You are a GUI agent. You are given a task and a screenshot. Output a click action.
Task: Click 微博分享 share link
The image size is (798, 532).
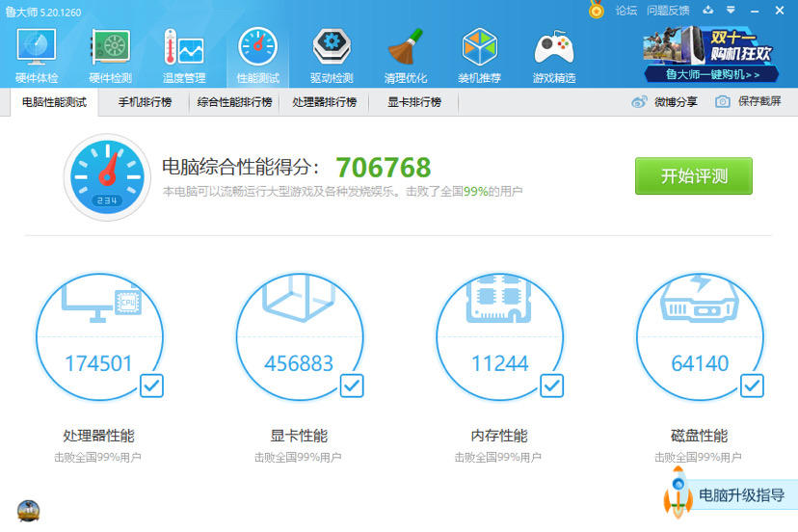(676, 102)
